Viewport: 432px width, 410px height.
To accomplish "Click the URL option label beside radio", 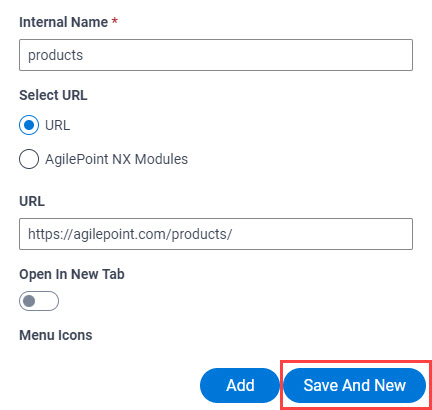I will pos(57,125).
